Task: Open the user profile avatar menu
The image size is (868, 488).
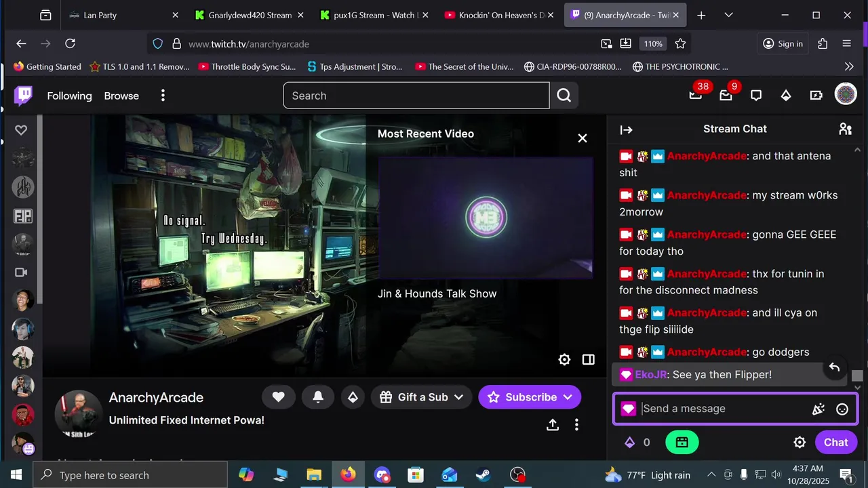Action: 846,94
